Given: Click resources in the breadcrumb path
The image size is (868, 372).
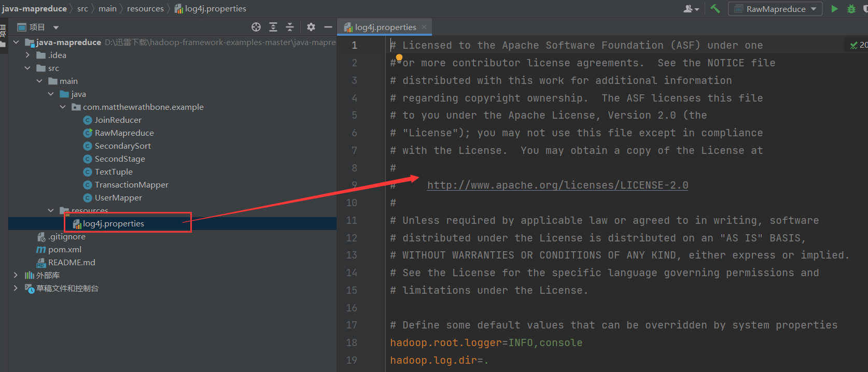Looking at the screenshot, I should pos(145,9).
